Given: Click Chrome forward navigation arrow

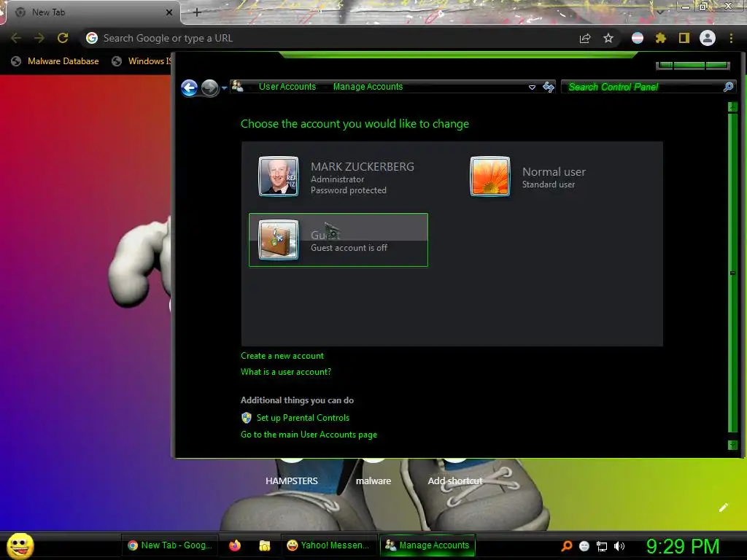Looking at the screenshot, I should pos(39,38).
